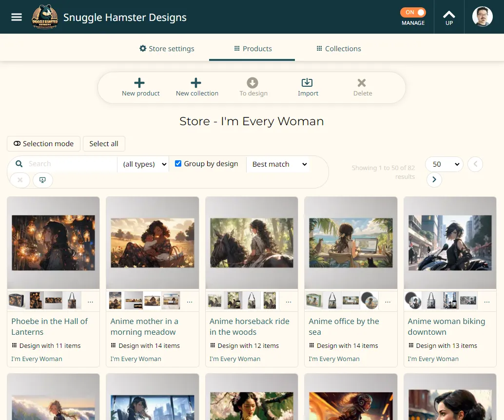Select tote bag variant of woman biking

point(431,301)
